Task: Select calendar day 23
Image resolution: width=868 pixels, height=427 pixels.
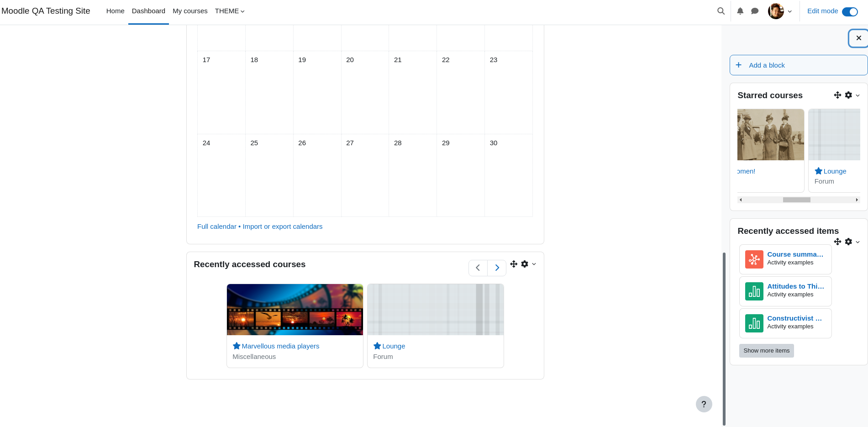Action: pos(494,60)
